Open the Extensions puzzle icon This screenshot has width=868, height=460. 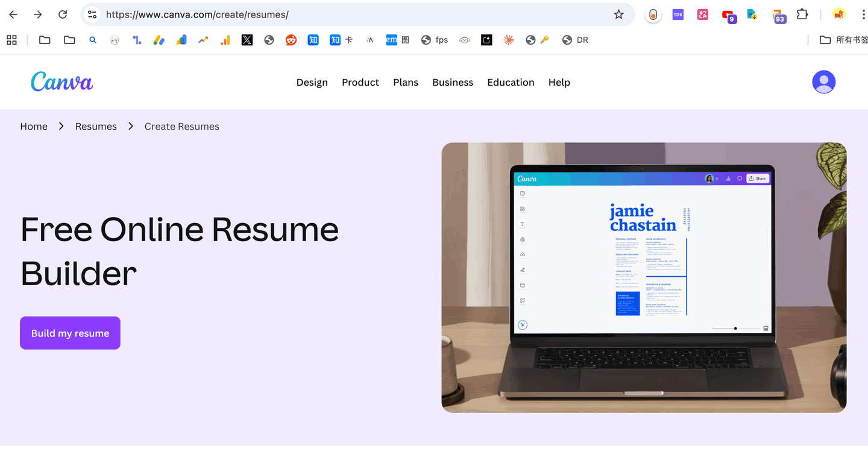(802, 14)
